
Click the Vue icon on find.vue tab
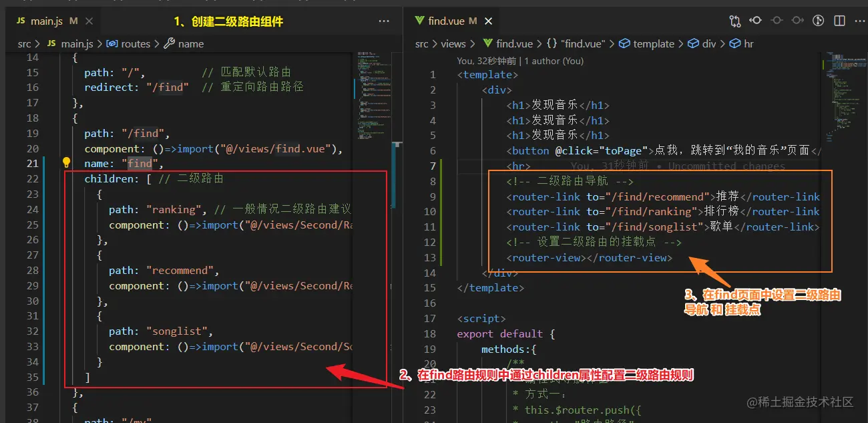[418, 20]
